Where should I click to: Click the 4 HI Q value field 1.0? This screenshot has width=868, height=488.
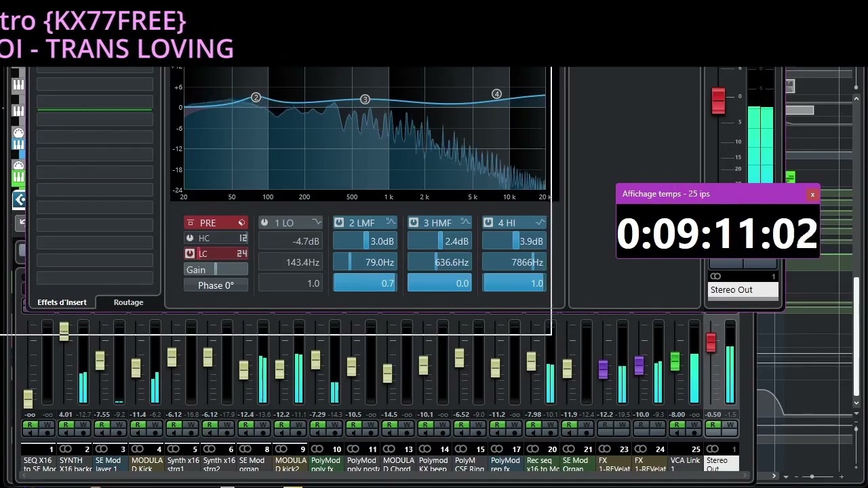click(x=514, y=283)
